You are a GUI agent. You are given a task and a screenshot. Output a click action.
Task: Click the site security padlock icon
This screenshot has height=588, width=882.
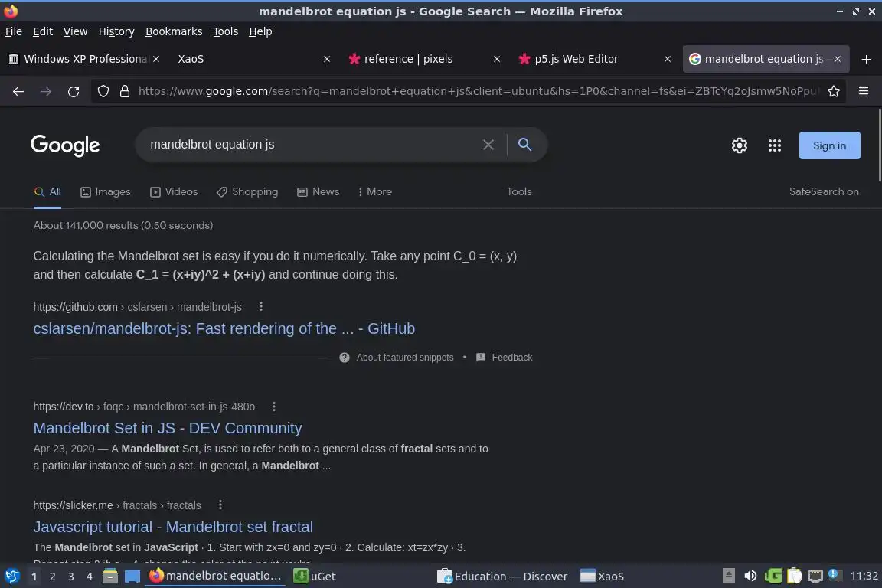[124, 91]
